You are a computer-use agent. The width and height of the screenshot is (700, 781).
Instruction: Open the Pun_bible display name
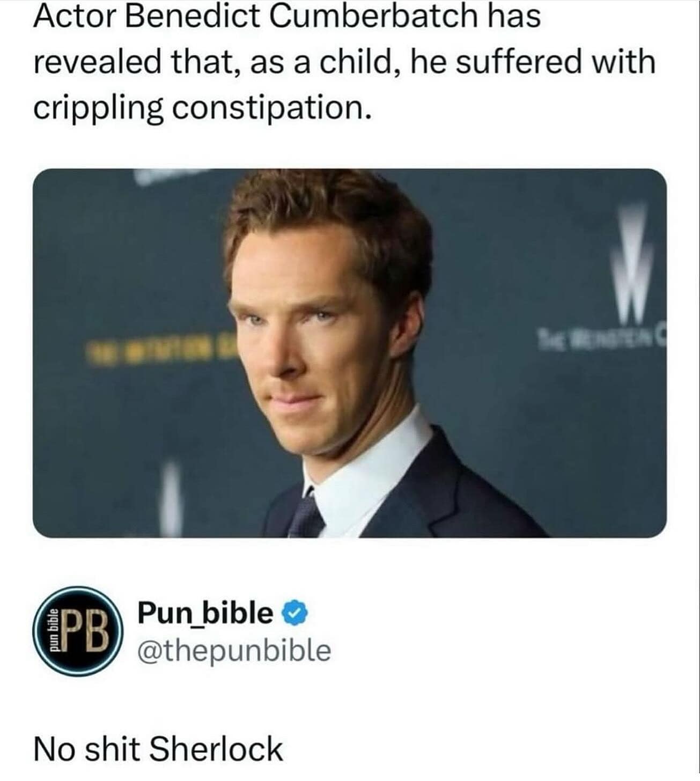pyautogui.click(x=205, y=613)
